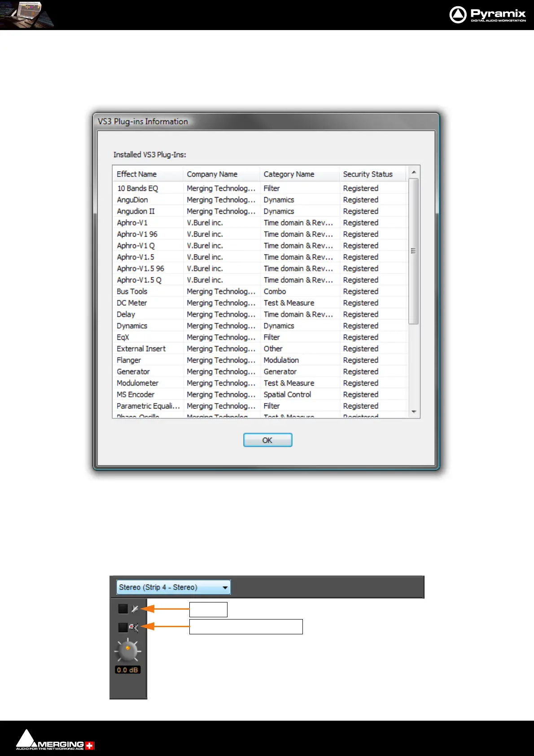This screenshot has width=534, height=756.
Task: Select the DC Meter plug-in row
Action: point(260,303)
